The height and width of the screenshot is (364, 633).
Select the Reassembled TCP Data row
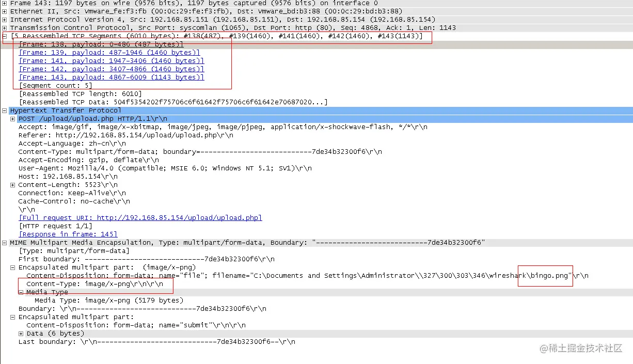coord(173,102)
